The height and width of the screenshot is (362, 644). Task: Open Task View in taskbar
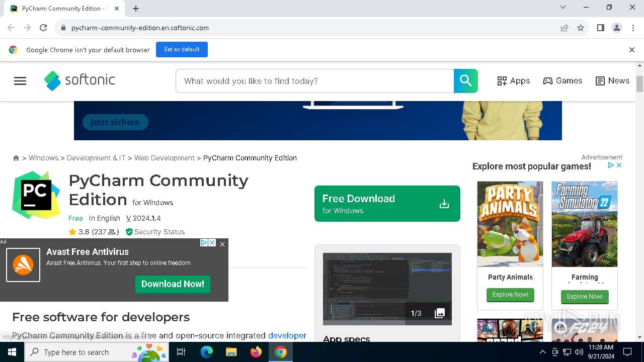(x=181, y=352)
